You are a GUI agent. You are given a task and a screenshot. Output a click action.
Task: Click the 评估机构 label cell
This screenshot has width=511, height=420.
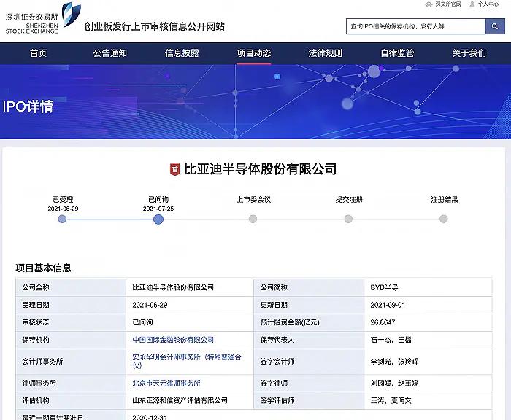[x=71, y=400]
